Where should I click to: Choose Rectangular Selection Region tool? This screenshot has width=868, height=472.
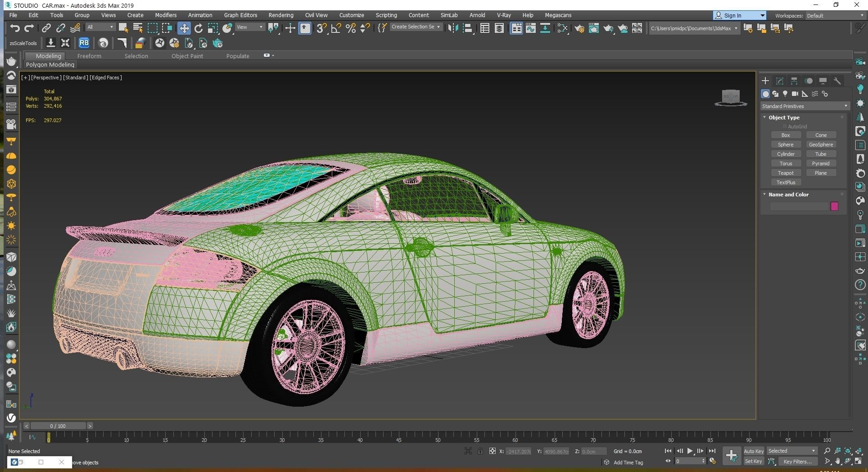(153, 28)
